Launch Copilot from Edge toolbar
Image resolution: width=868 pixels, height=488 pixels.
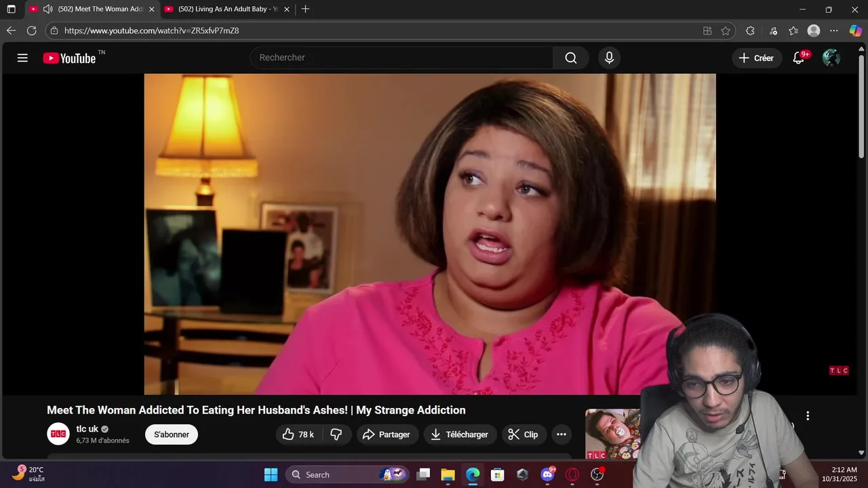pyautogui.click(x=856, y=30)
